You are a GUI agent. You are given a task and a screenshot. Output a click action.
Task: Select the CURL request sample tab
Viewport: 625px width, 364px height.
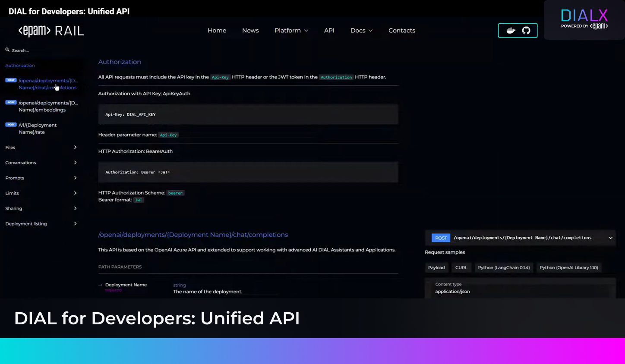point(461,268)
